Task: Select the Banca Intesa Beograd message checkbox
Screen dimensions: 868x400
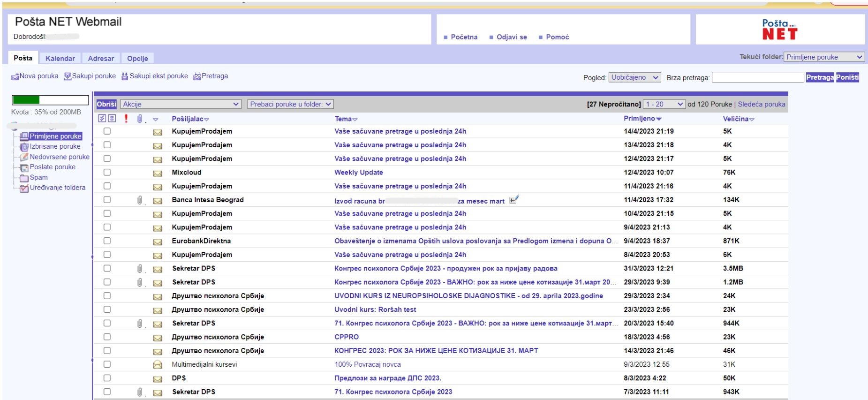Action: (x=107, y=200)
